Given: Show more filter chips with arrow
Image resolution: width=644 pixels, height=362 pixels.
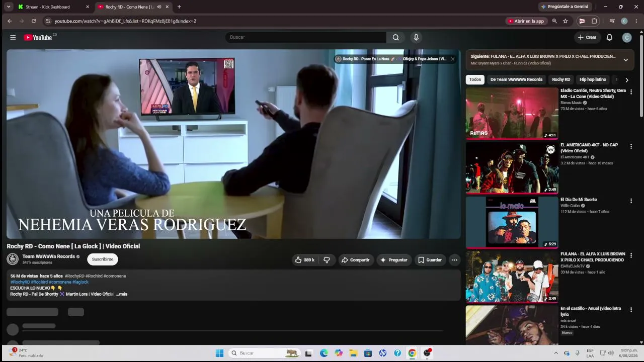Looking at the screenshot, I should [627, 80].
